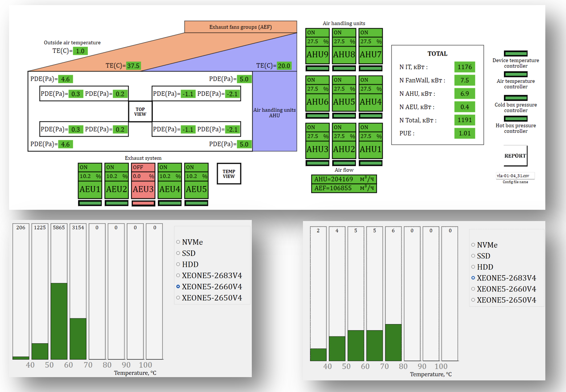Click the 3154 bar in the left chart
Screen dimensions: 566x392
(78, 339)
